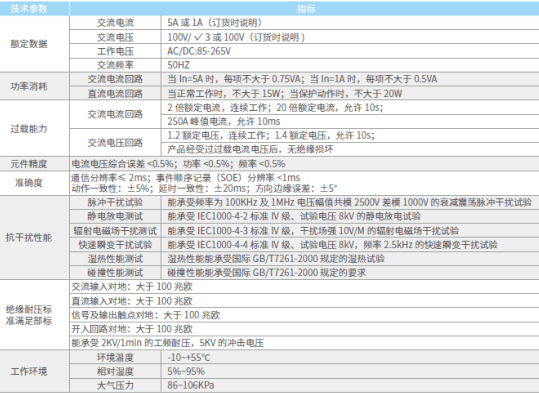Select the 额定数据 category cell

tap(34, 44)
